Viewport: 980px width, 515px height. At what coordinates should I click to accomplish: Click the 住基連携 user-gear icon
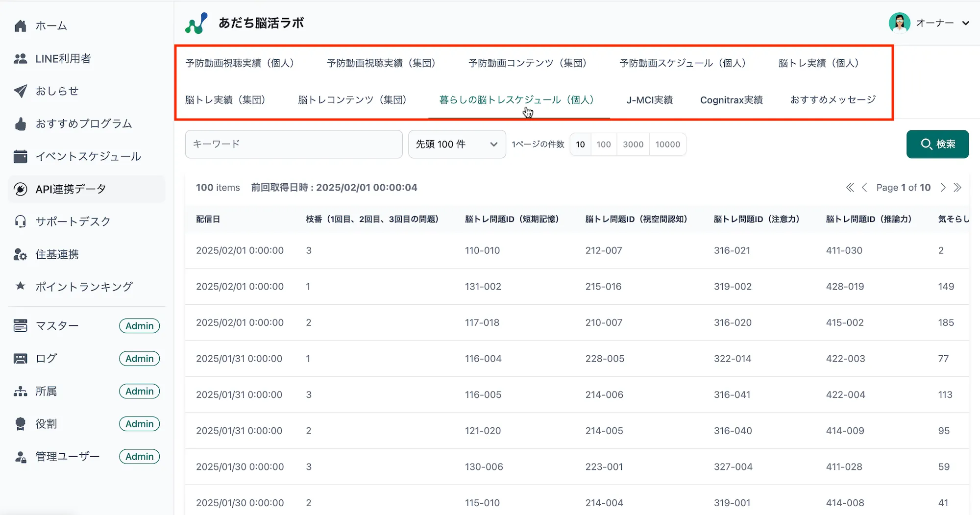[20, 254]
